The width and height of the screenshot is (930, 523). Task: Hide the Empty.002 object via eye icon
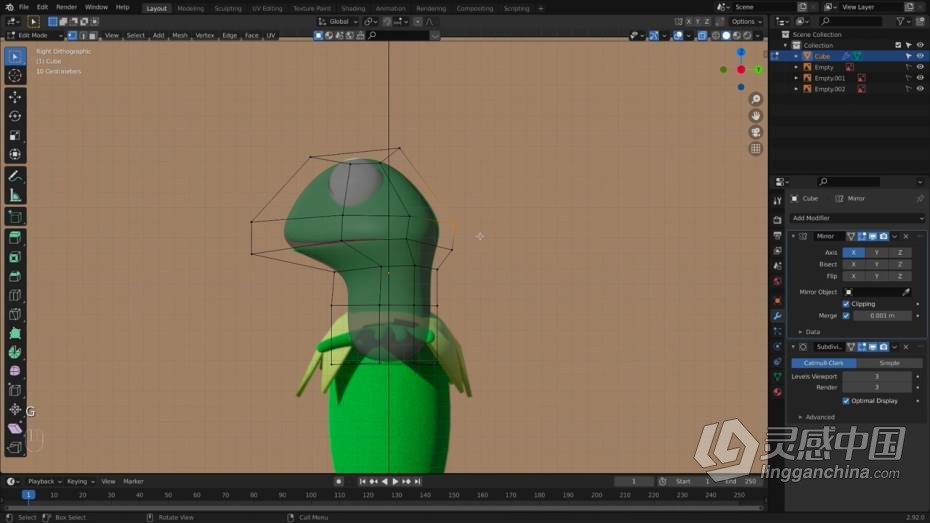click(x=920, y=89)
